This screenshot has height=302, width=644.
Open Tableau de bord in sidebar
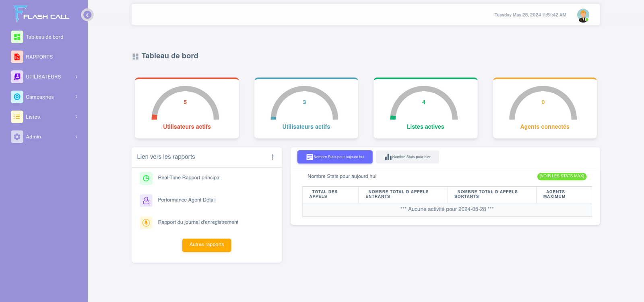[x=44, y=37]
